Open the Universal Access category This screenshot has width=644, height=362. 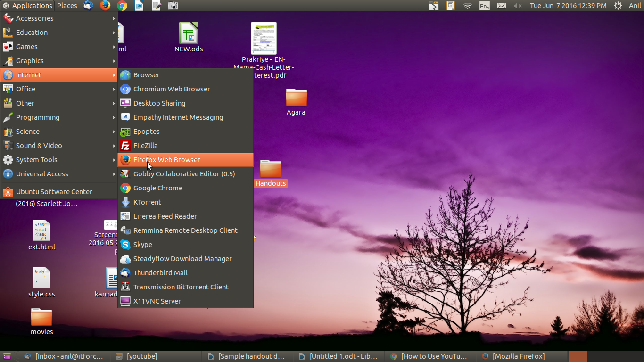(59, 174)
